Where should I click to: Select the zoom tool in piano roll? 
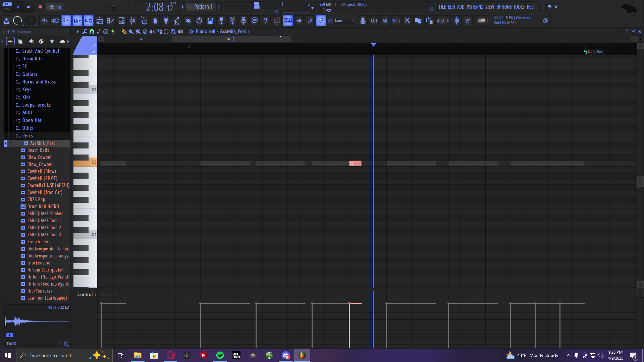[x=173, y=32]
